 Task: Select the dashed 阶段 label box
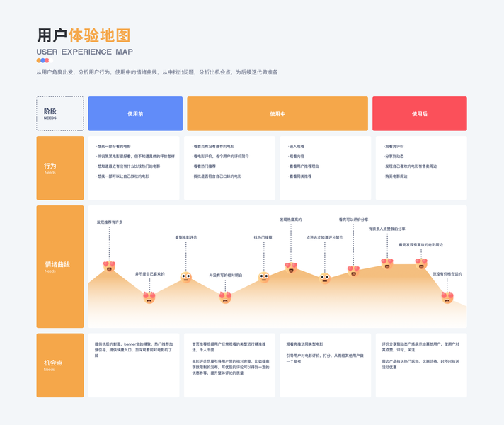coord(60,113)
